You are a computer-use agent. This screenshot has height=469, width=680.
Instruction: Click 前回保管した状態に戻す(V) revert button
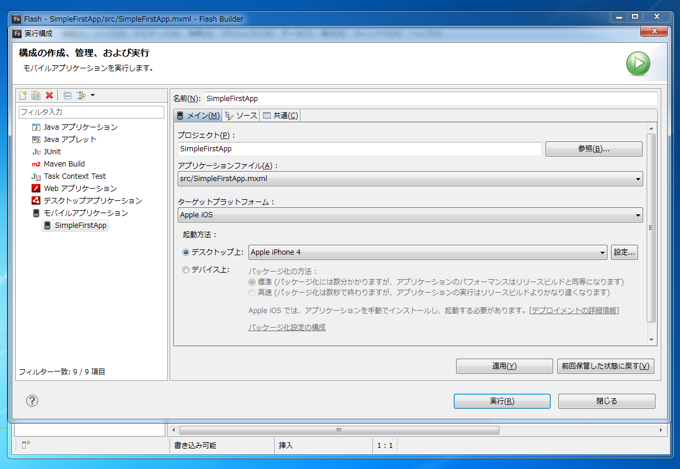pyautogui.click(x=605, y=366)
